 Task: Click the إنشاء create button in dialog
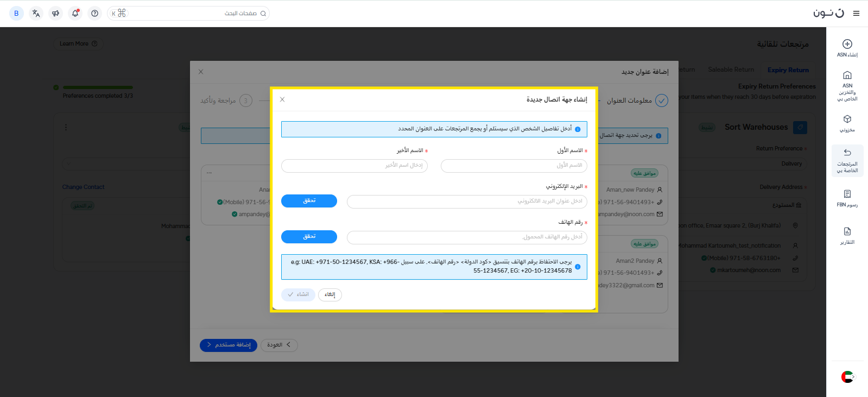298,295
